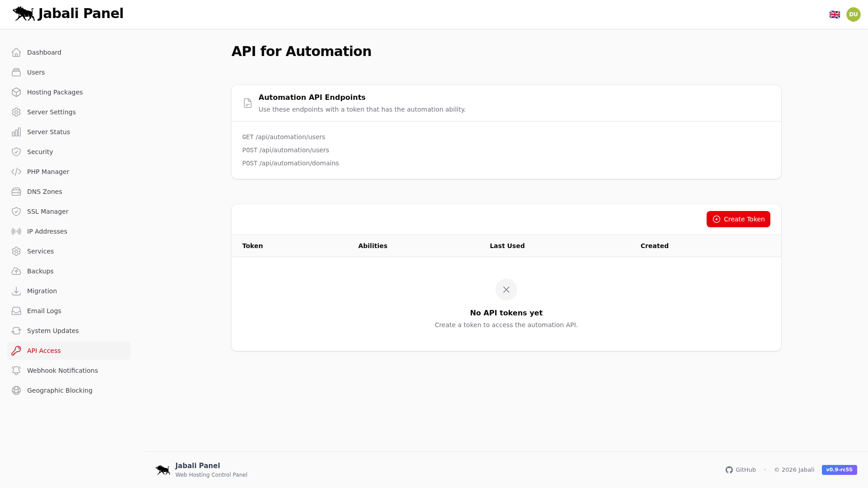
Task: Select the PHP Manager code icon
Action: coord(16,172)
